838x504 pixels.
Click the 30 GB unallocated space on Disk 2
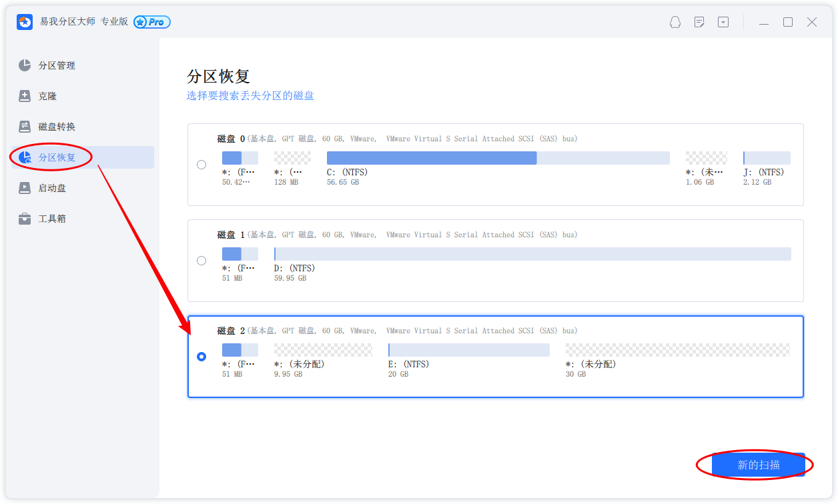(677, 350)
